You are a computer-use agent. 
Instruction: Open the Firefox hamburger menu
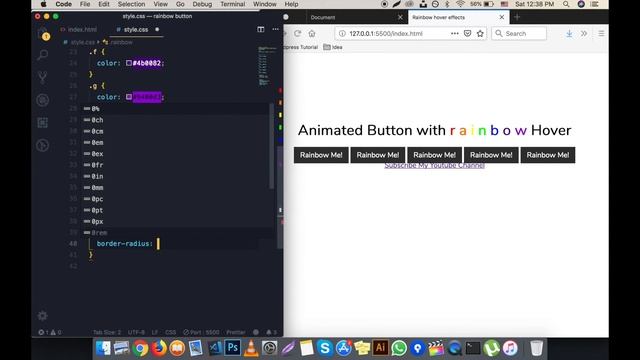[601, 33]
